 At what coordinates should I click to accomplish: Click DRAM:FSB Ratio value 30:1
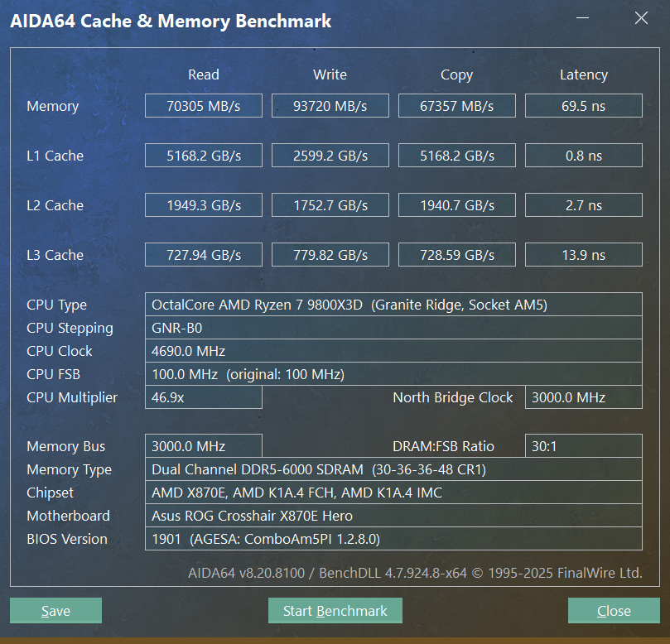click(583, 446)
